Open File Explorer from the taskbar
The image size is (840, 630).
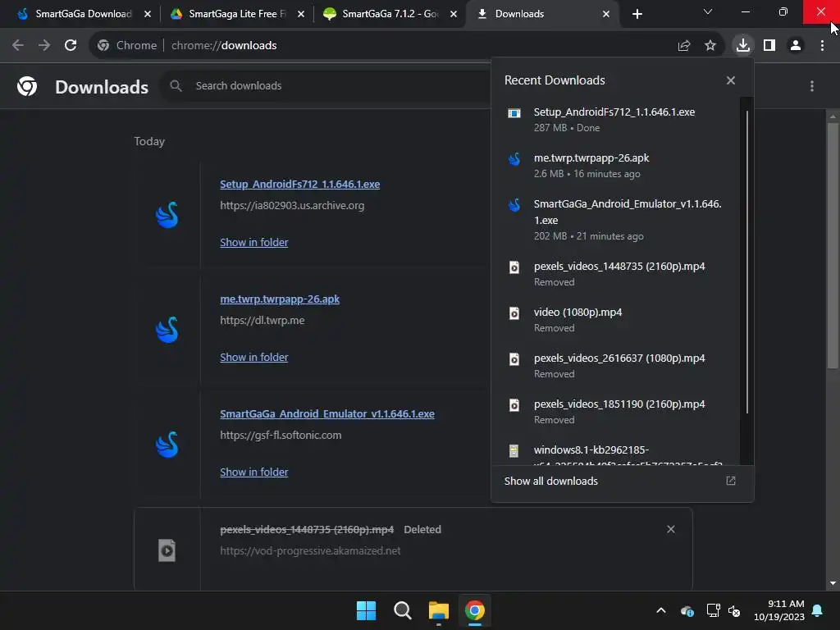(438, 610)
